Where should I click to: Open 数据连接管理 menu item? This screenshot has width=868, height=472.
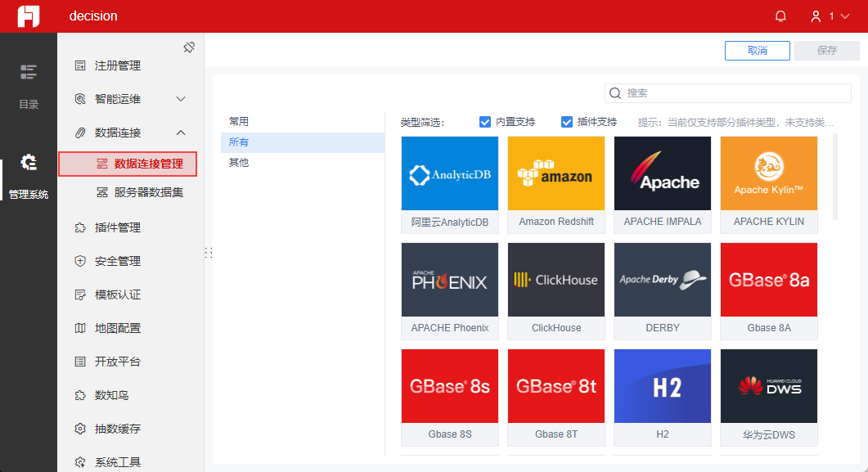click(128, 164)
